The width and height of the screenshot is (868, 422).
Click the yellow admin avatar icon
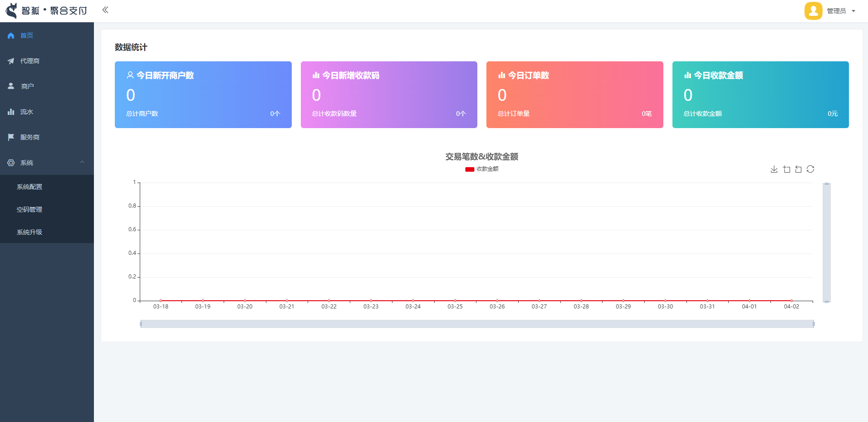coord(813,11)
